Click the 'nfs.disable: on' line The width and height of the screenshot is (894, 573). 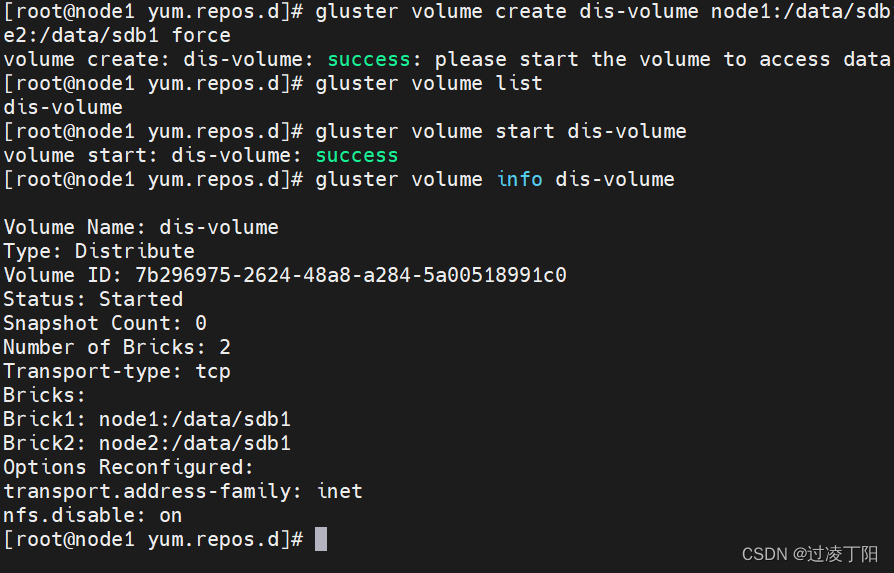pyautogui.click(x=93, y=515)
